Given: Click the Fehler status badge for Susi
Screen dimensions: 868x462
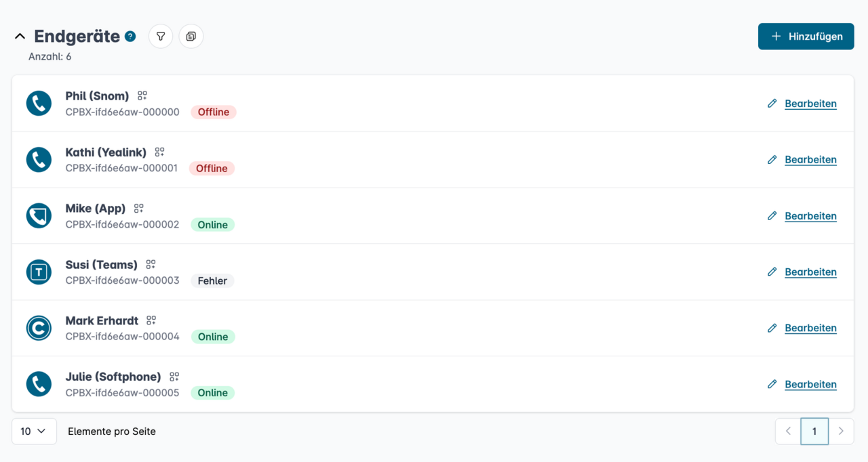Looking at the screenshot, I should pyautogui.click(x=212, y=280).
